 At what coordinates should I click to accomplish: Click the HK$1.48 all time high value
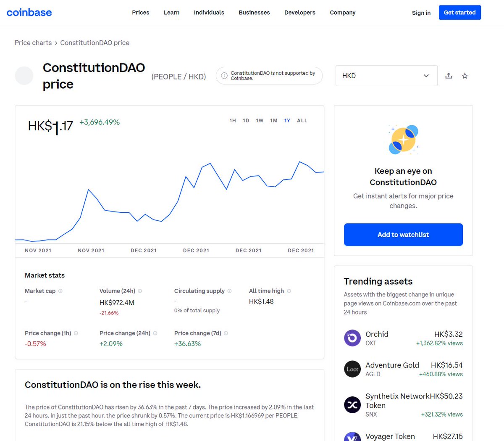261,301
